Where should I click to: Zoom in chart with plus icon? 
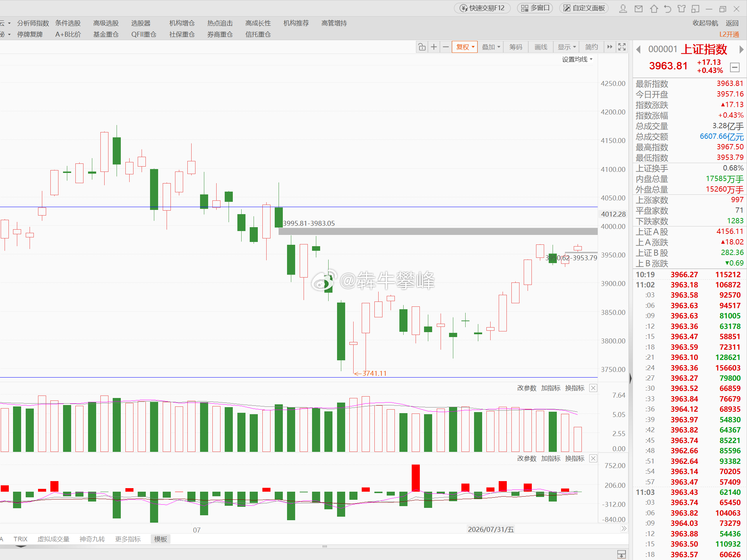point(434,47)
